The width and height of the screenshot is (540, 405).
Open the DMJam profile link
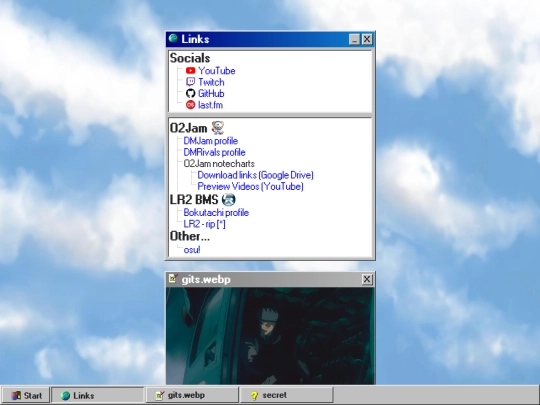210,141
